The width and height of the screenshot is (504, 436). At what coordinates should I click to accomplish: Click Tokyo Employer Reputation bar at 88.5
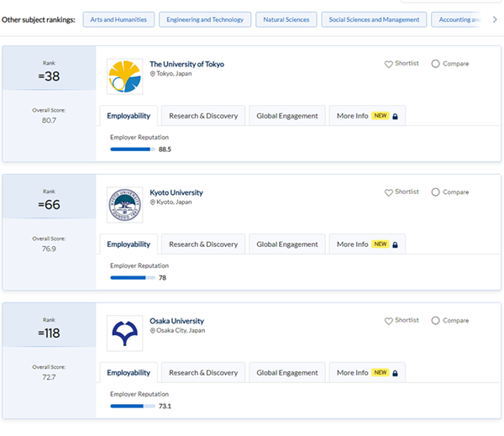click(x=133, y=150)
